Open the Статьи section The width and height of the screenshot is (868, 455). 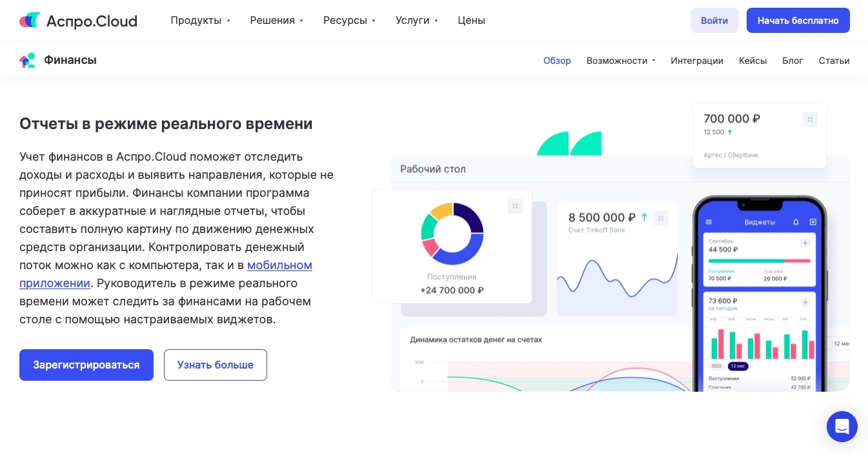(x=834, y=61)
